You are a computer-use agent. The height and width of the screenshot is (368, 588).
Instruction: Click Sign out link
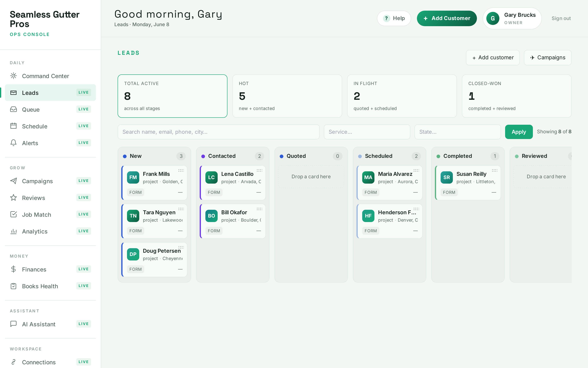click(x=561, y=18)
